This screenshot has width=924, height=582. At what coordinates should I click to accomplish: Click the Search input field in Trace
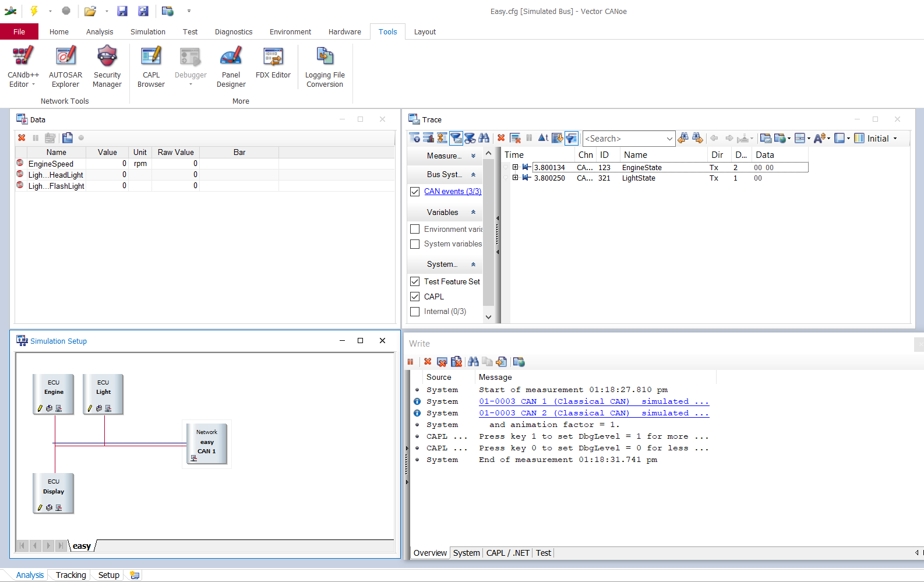click(x=623, y=139)
